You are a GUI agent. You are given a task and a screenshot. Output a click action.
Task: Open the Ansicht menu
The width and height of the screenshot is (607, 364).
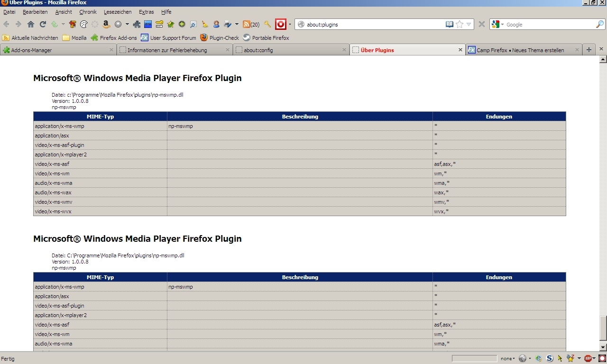click(x=64, y=12)
